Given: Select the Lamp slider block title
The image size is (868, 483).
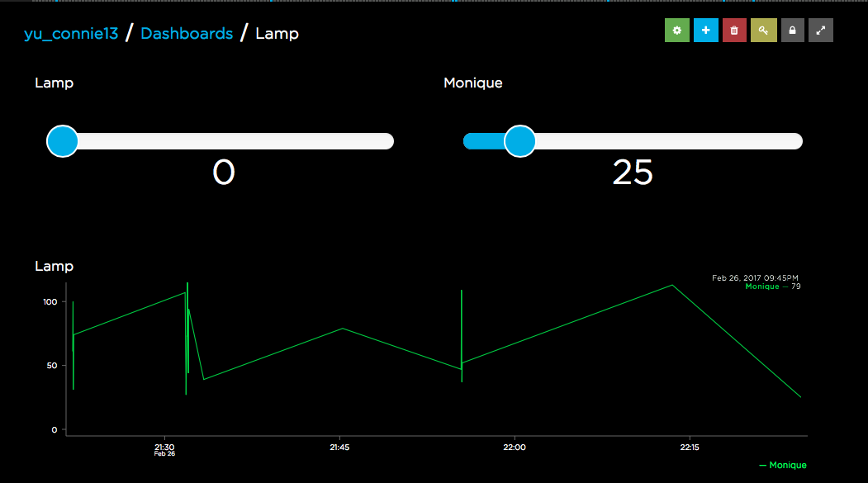Looking at the screenshot, I should [x=55, y=83].
